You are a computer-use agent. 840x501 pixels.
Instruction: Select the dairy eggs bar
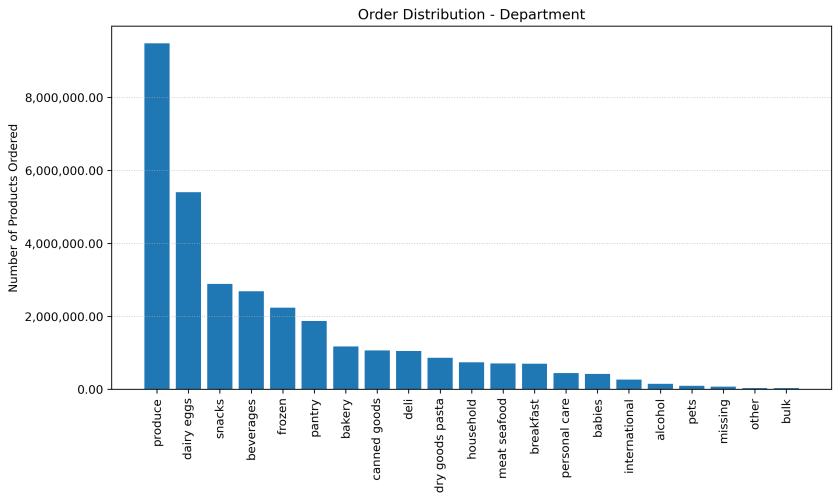coord(188,290)
